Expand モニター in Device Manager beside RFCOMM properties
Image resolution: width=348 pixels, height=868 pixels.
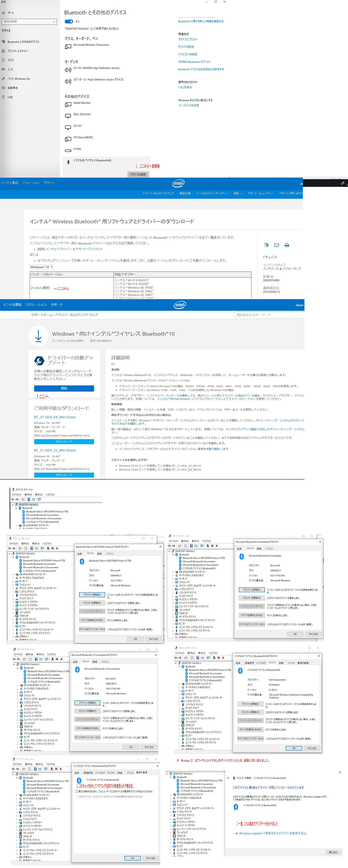tap(13, 626)
